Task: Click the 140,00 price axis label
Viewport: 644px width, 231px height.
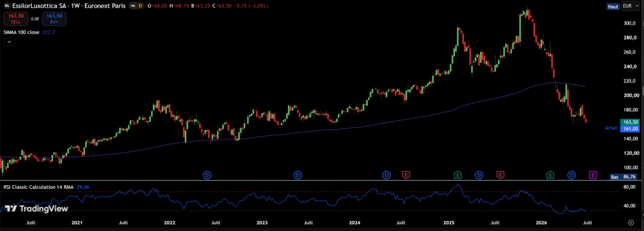Action: tap(630, 139)
